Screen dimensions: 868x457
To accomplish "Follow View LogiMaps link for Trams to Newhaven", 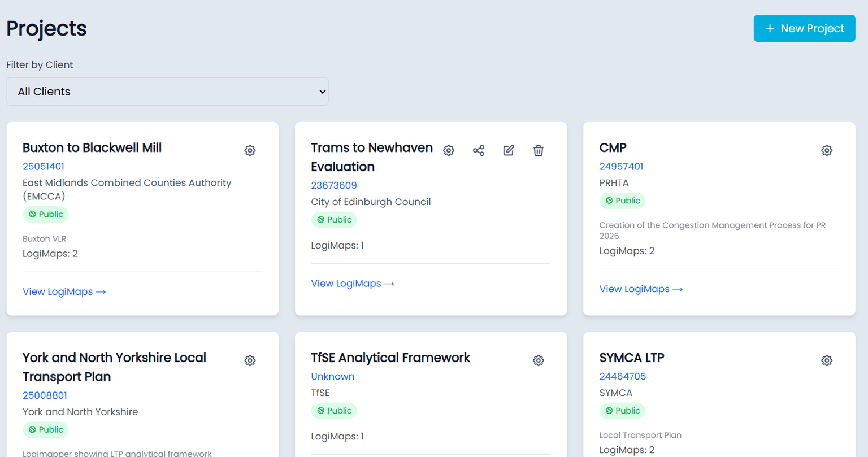I will pyautogui.click(x=353, y=284).
